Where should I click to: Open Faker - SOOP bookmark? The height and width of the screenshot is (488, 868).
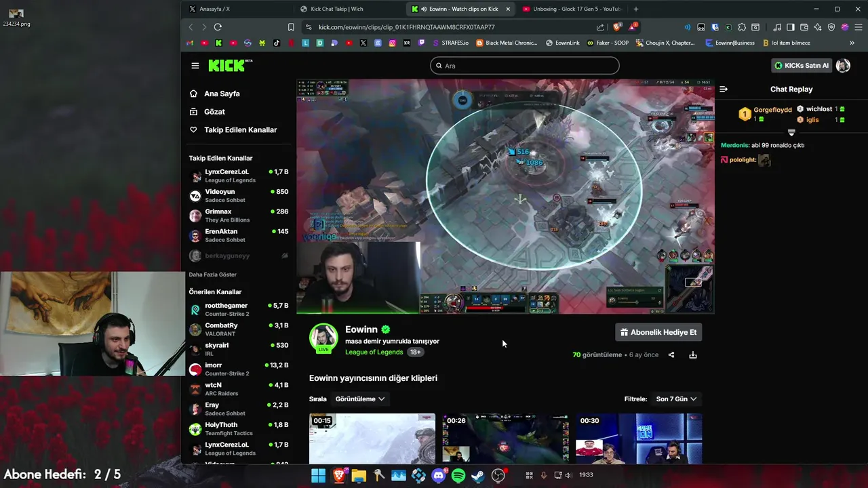pos(608,43)
